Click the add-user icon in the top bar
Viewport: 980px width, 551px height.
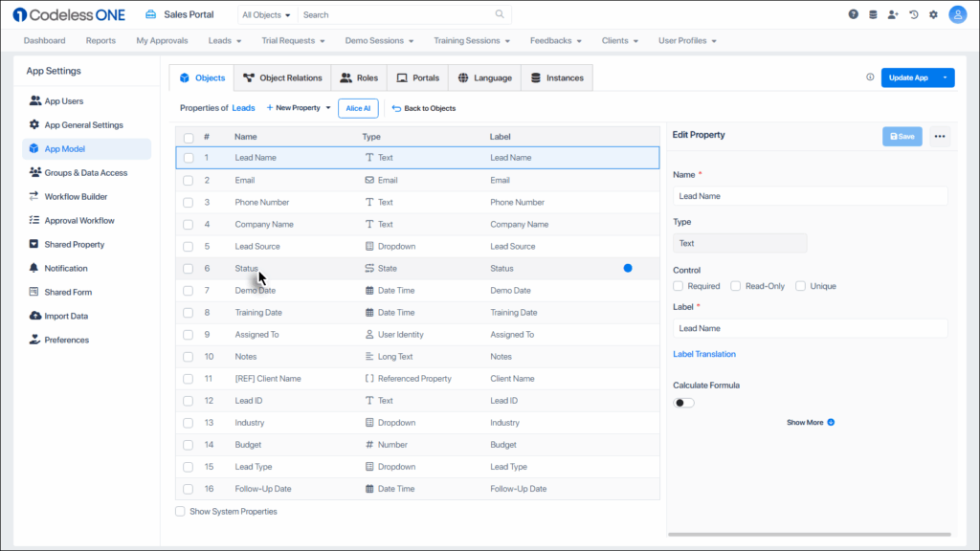892,13
